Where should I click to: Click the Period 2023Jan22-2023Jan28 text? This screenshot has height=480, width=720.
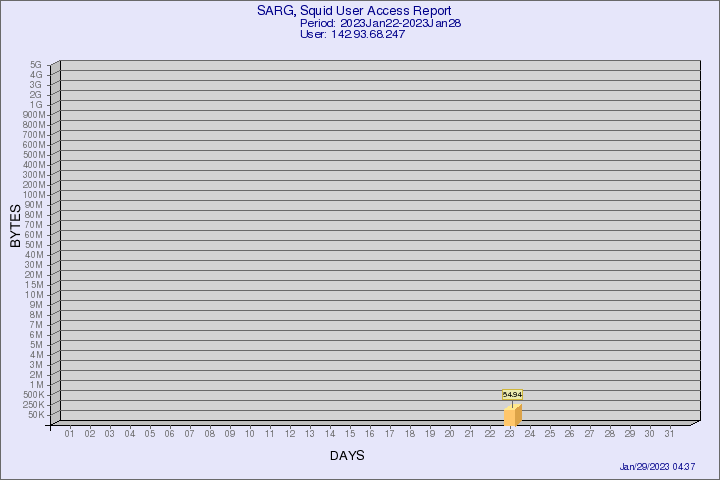380,23
